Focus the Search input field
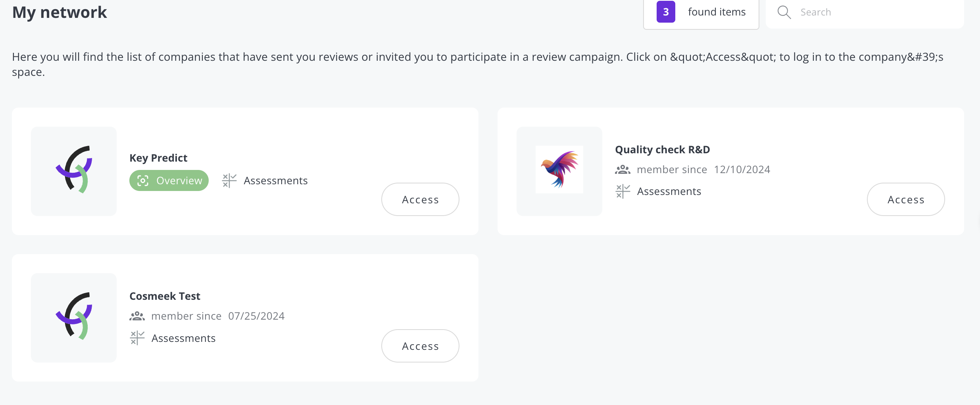The image size is (980, 405). point(865,12)
